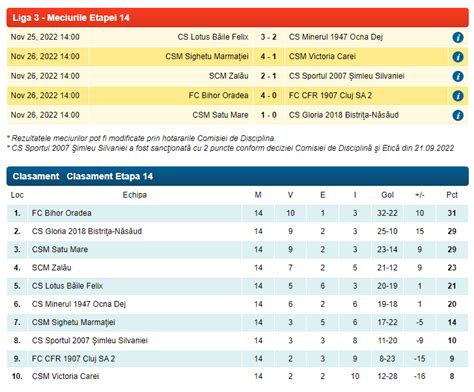Click CS Sportul 2007 Șimleu Silvaniei in standings
The height and width of the screenshot is (392, 474).
tap(90, 340)
